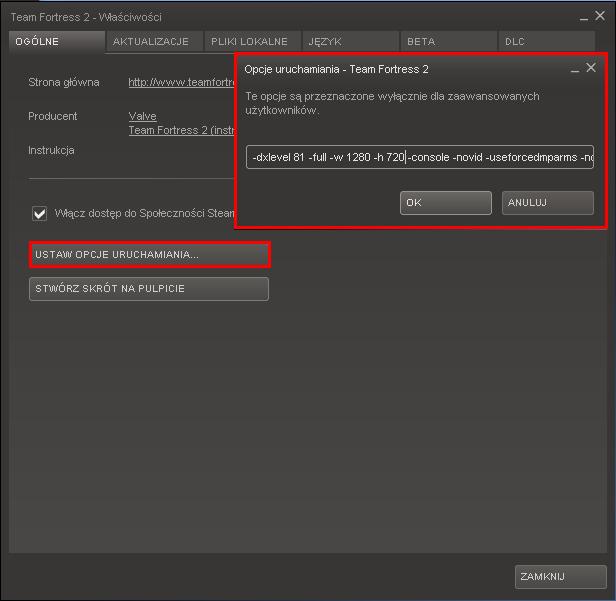Open the AKTUALIZACJE tab
Viewport: 616px width, 601px height.
pyautogui.click(x=154, y=41)
